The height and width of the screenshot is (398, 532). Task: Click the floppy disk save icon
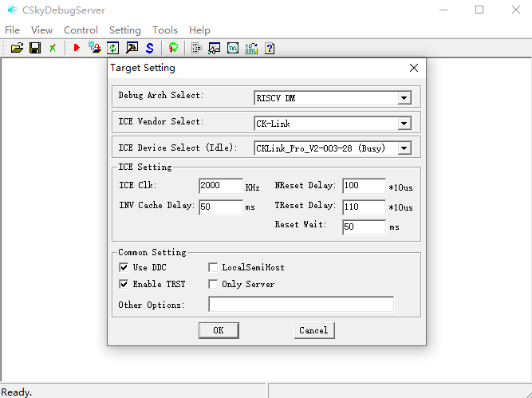click(x=35, y=48)
